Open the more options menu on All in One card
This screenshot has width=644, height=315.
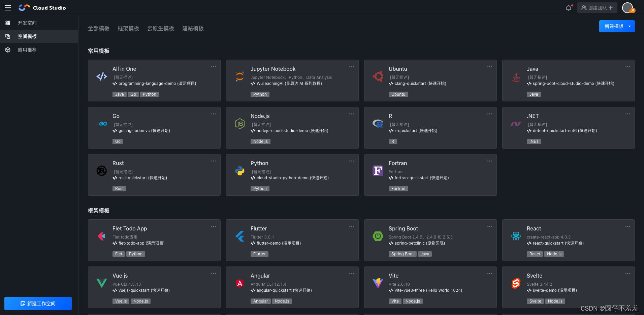pos(214,67)
